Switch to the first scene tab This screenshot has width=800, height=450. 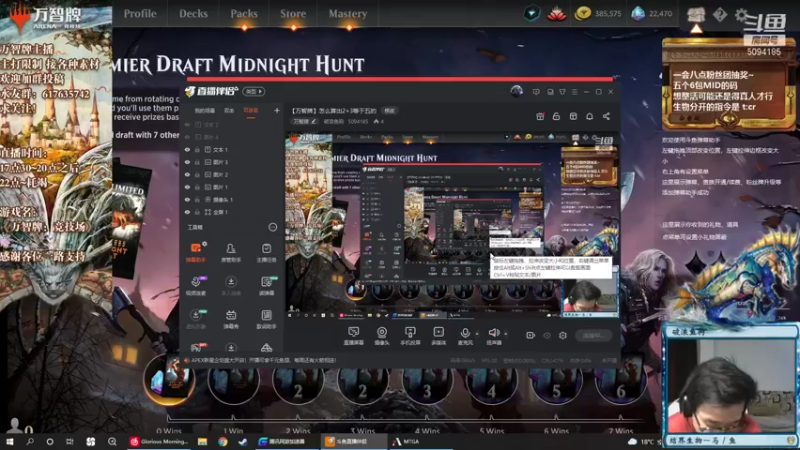pyautogui.click(x=205, y=110)
